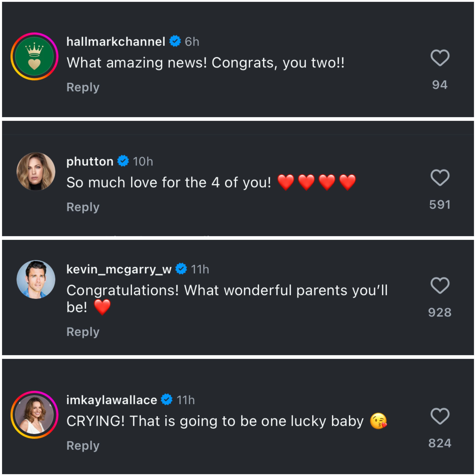This screenshot has width=476, height=476.
Task: Click phutton's blue verified badge
Action: [x=123, y=161]
